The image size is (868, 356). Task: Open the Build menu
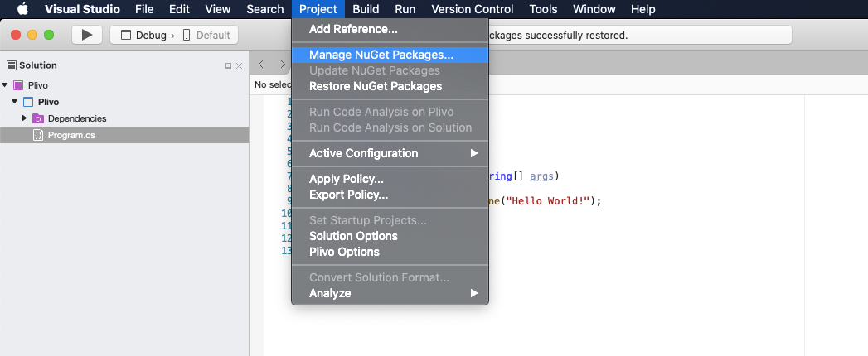(366, 9)
